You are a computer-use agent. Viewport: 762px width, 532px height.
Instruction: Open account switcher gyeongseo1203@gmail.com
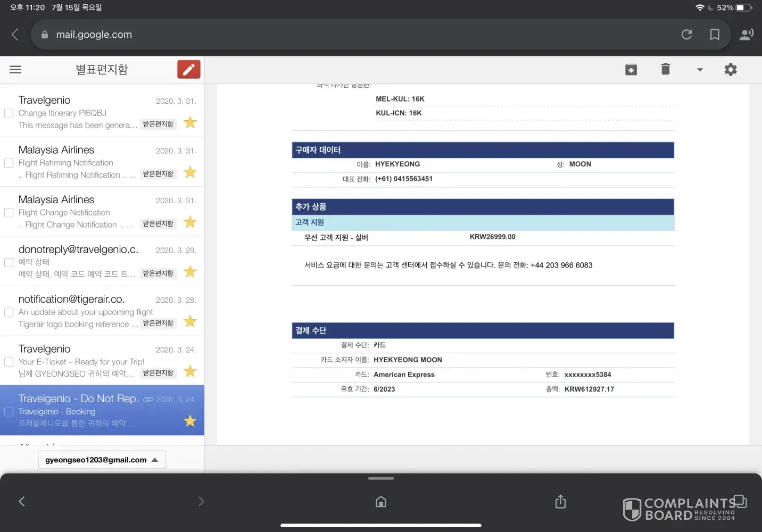pos(102,460)
